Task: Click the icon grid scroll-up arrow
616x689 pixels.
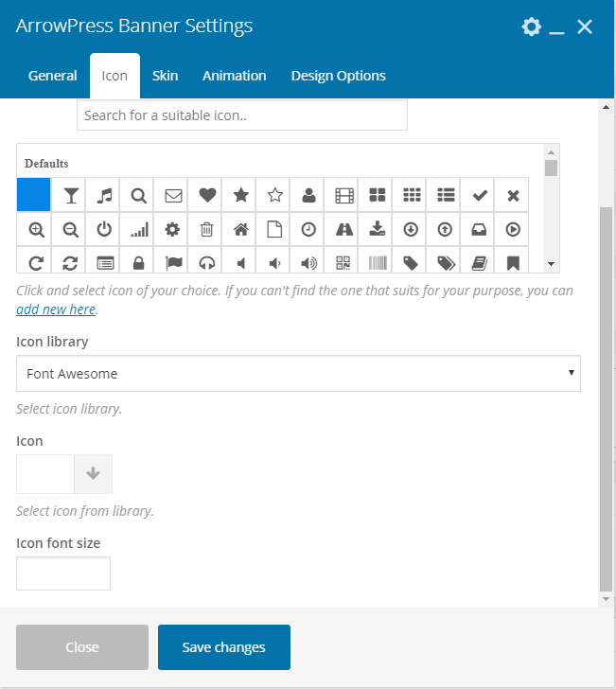Action: click(551, 152)
